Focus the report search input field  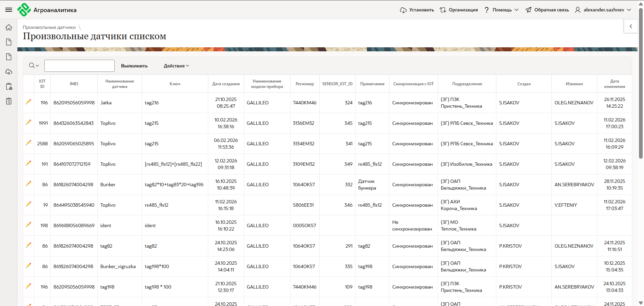(79, 66)
